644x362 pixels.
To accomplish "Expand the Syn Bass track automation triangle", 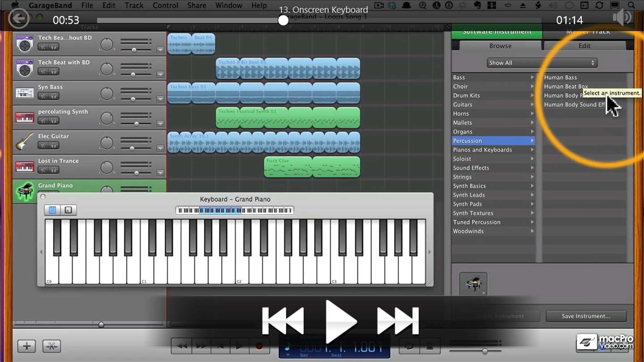I will (x=160, y=99).
